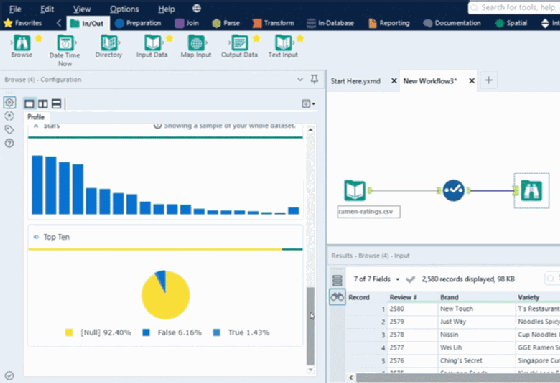Viewport: 560px width, 383px height.
Task: Click the metadata view icon in Results
Action: click(x=337, y=280)
